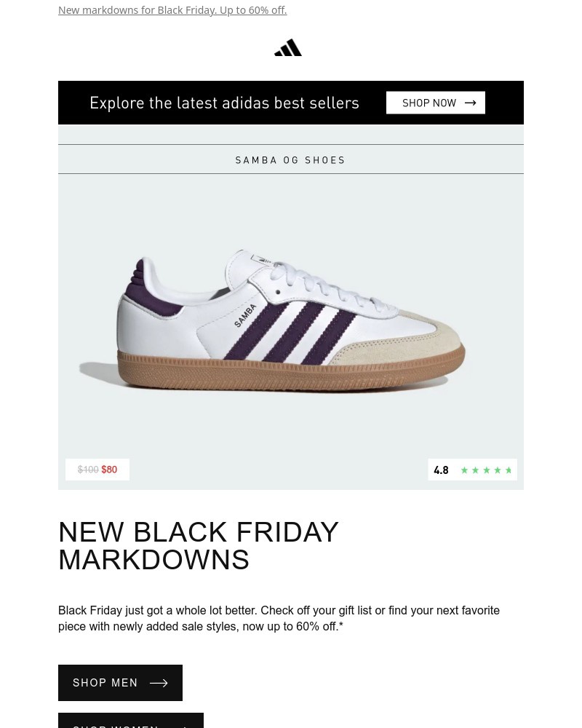Image resolution: width=582 pixels, height=728 pixels.
Task: Click the arrow icon in SHOP NOW button
Action: coord(470,103)
